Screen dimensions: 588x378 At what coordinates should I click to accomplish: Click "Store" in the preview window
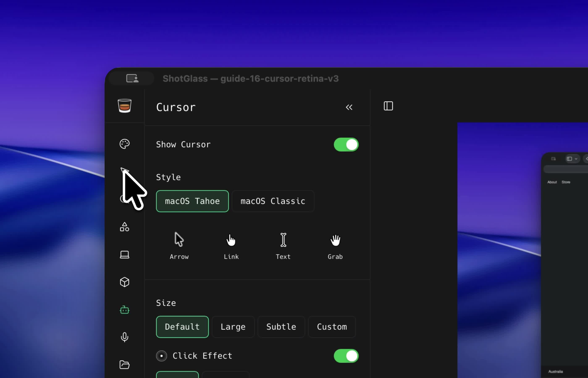click(x=566, y=182)
